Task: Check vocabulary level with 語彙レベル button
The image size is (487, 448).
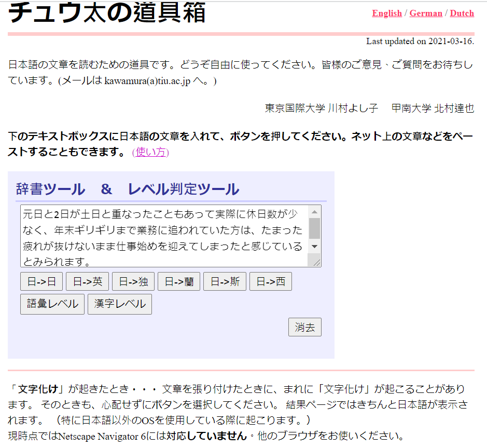Action: [x=52, y=304]
